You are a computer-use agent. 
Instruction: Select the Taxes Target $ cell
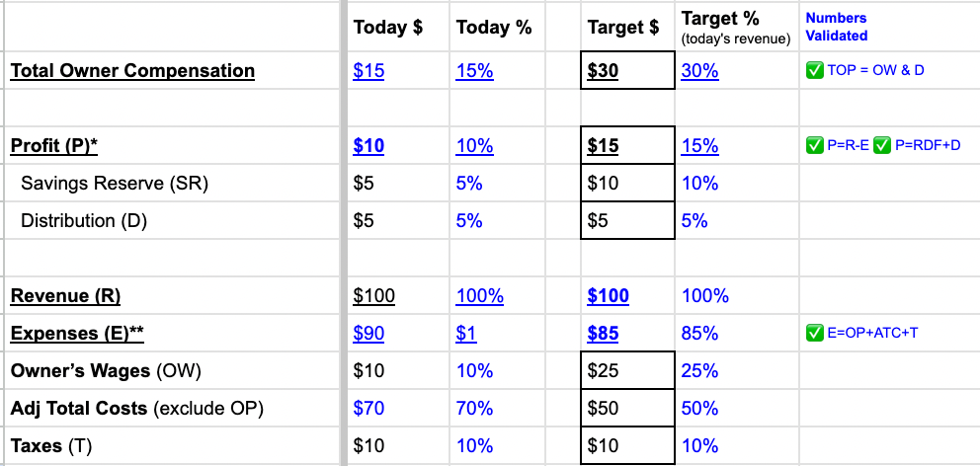point(628,446)
